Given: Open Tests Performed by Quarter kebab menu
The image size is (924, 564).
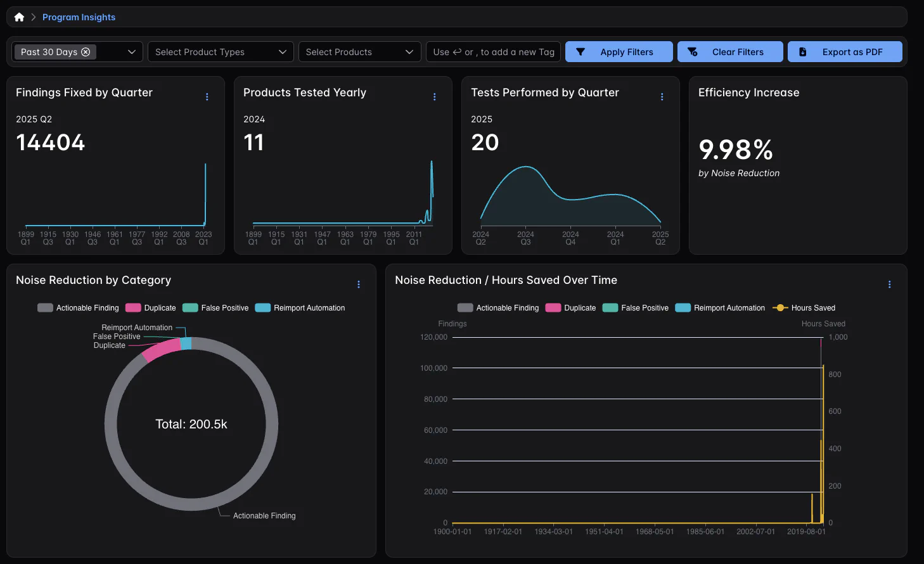Looking at the screenshot, I should pos(662,97).
